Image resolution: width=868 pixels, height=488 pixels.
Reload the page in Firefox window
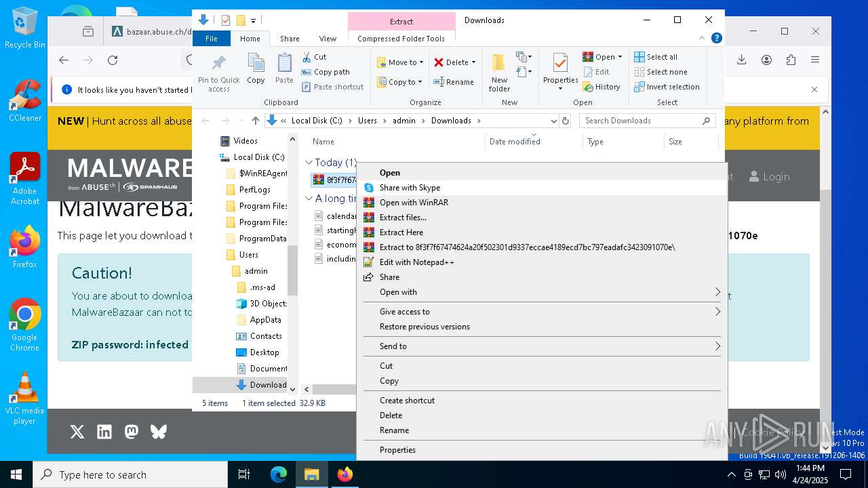click(x=113, y=60)
